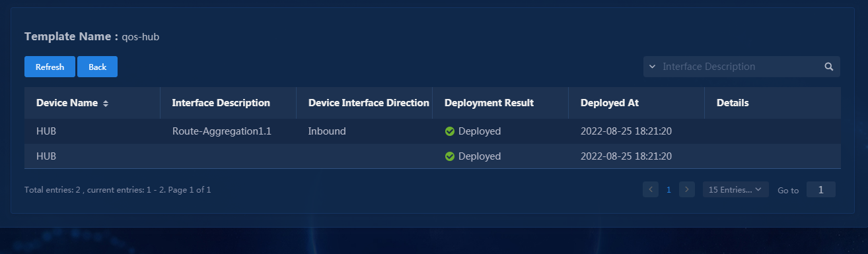
Task: Click the Deployed At column header
Action: 609,103
